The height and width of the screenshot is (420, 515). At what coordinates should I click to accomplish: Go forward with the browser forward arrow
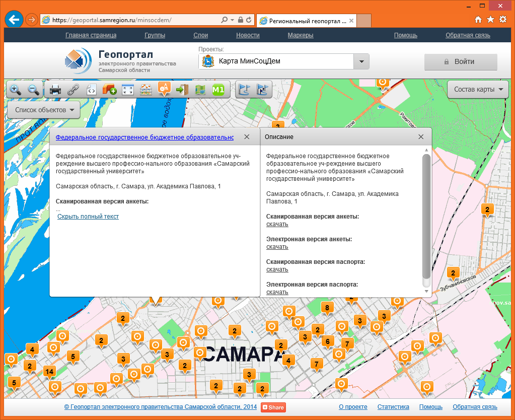[32, 20]
